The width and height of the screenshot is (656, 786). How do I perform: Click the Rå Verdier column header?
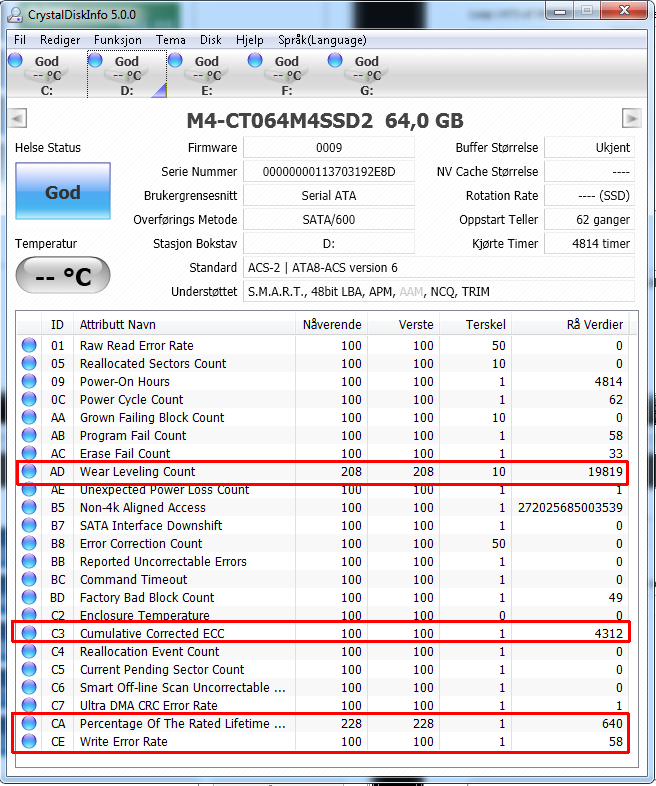[x=570, y=325]
